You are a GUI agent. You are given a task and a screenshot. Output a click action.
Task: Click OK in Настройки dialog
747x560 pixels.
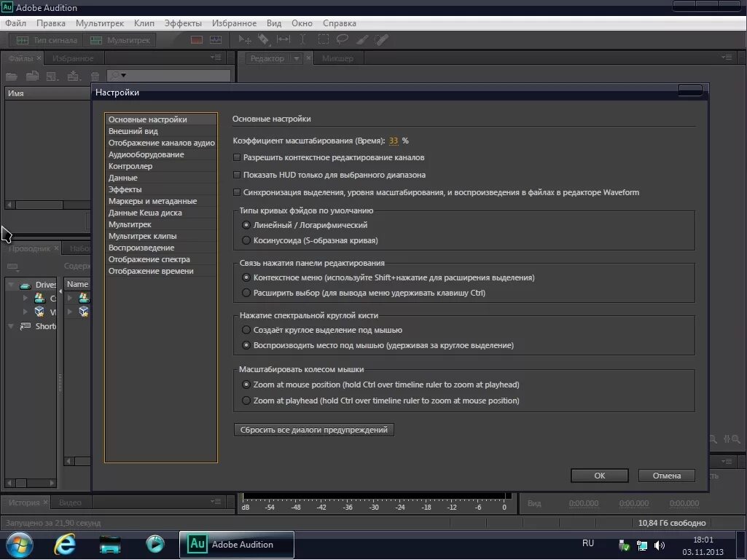point(599,476)
